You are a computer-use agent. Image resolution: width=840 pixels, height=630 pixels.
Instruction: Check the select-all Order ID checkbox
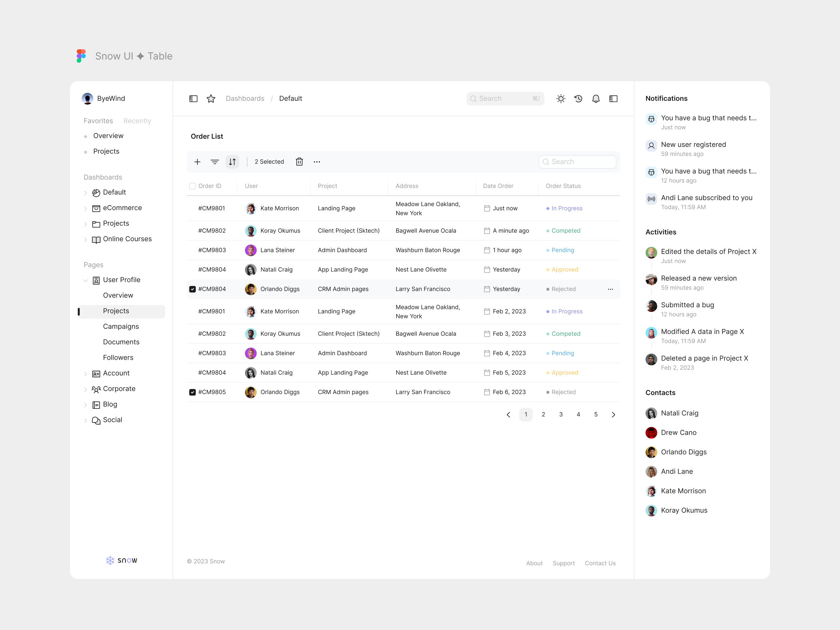(x=192, y=186)
